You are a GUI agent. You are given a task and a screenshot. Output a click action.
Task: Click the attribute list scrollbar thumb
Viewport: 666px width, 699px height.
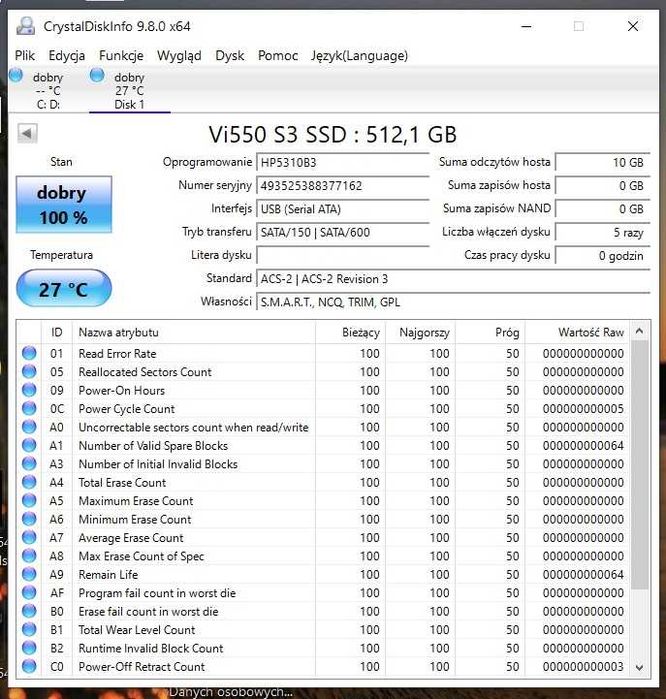point(639,465)
